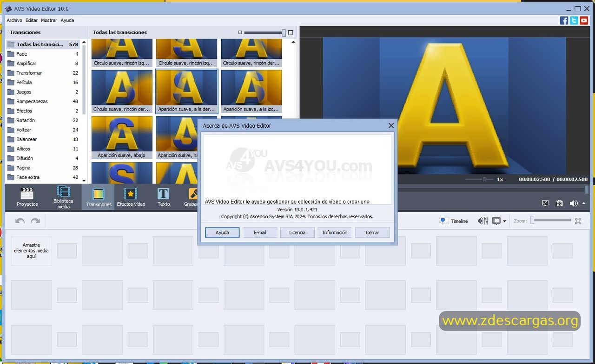Click the fit-to-window zoom icon

click(578, 221)
